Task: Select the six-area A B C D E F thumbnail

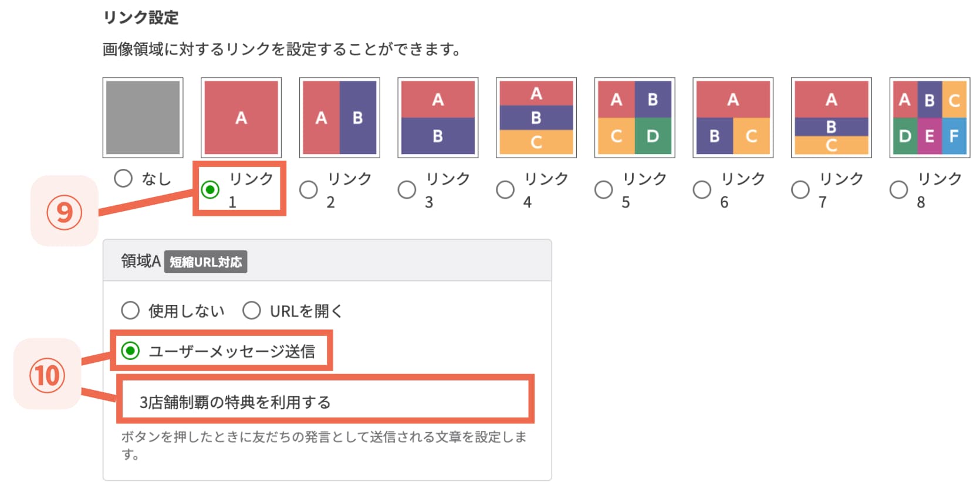Action: (x=928, y=117)
